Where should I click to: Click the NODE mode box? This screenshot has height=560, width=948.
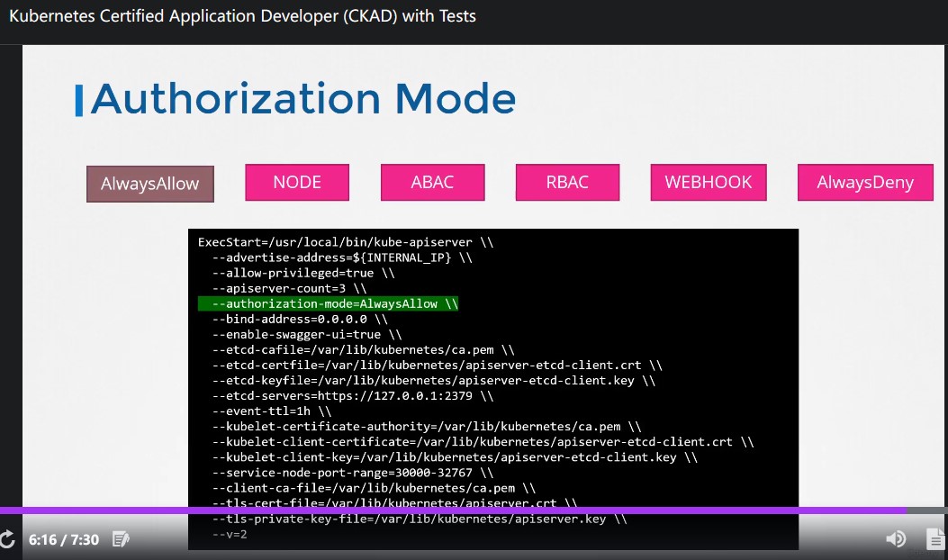[297, 182]
